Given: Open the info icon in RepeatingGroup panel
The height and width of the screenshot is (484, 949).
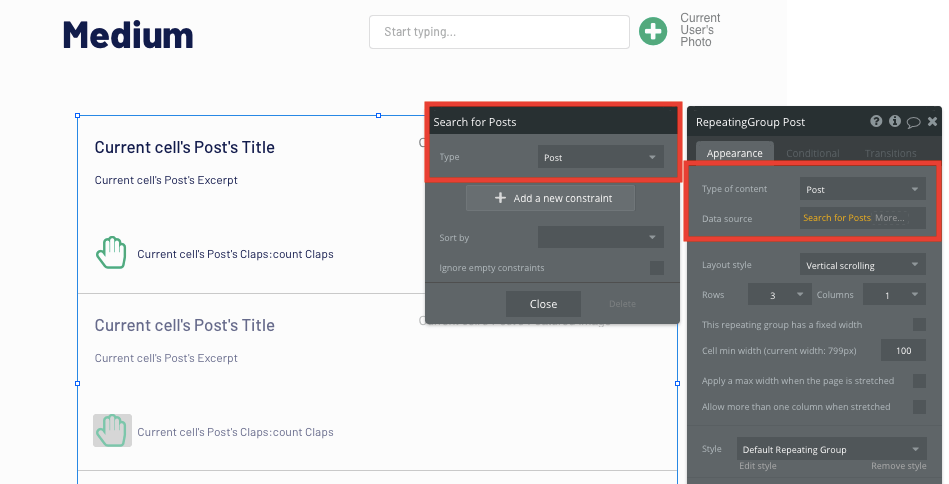Looking at the screenshot, I should coord(895,122).
